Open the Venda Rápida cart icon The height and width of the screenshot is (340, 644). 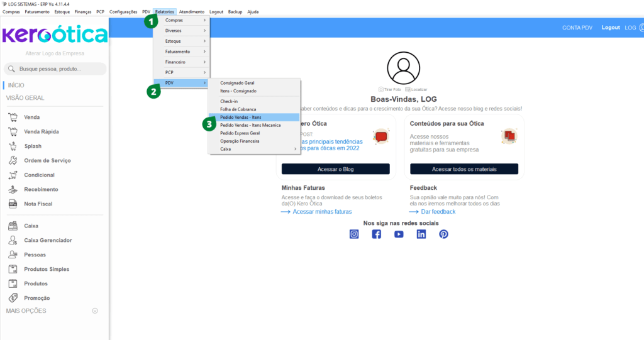tap(13, 131)
